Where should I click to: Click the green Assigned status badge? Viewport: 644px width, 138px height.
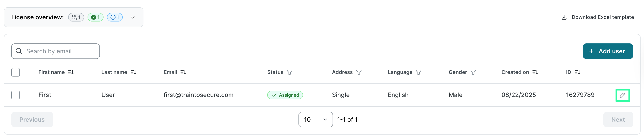click(285, 95)
